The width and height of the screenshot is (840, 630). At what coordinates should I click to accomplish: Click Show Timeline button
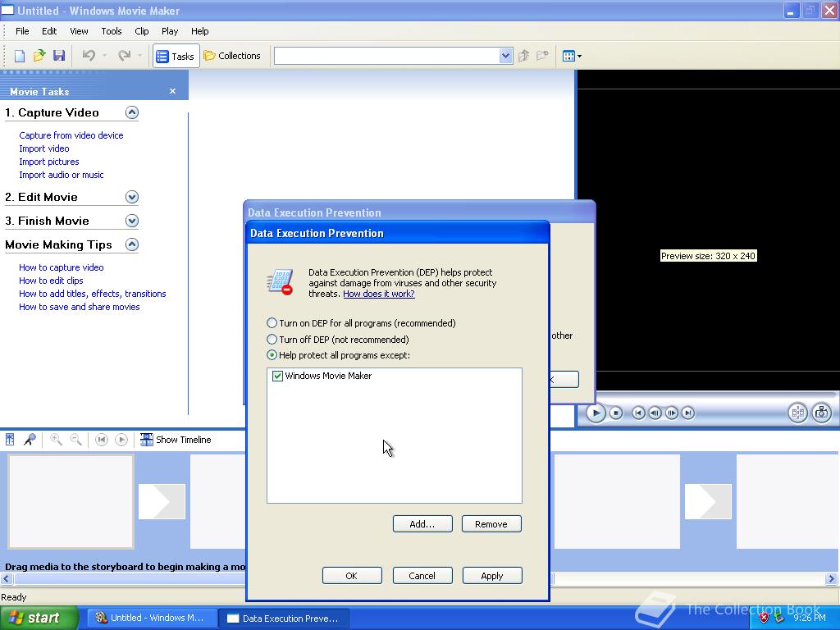[176, 440]
